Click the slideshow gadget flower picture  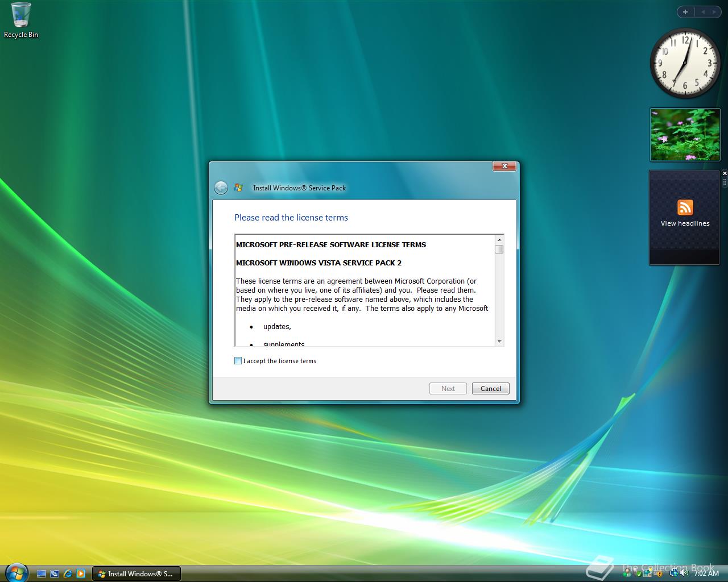(x=685, y=135)
